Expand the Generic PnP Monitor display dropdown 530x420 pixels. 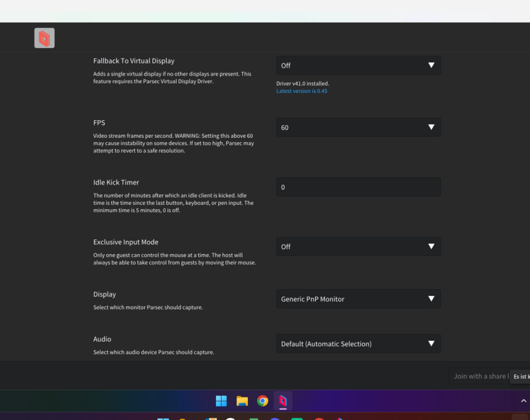(x=358, y=299)
